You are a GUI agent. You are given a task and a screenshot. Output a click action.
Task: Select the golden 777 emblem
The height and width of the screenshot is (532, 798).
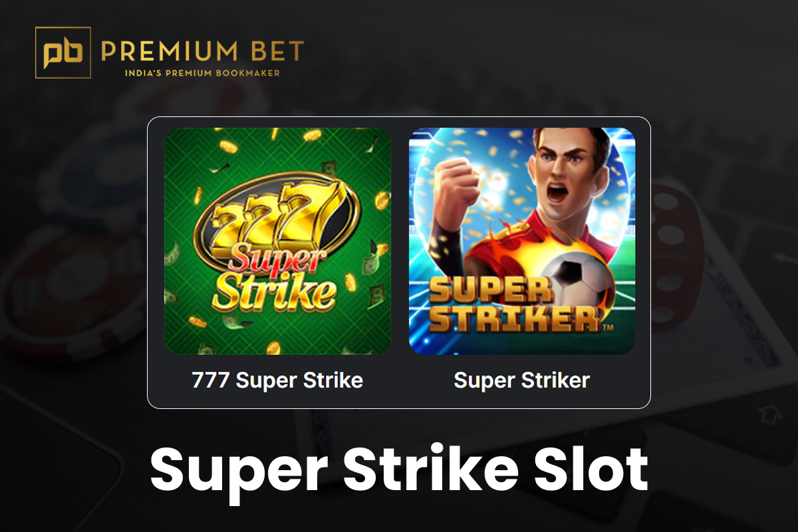pyautogui.click(x=278, y=217)
